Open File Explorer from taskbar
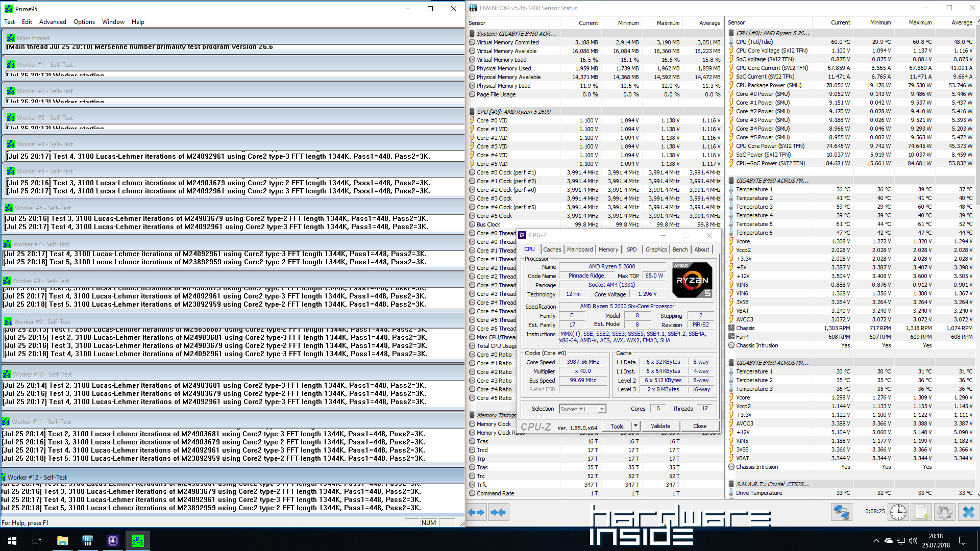 click(63, 540)
